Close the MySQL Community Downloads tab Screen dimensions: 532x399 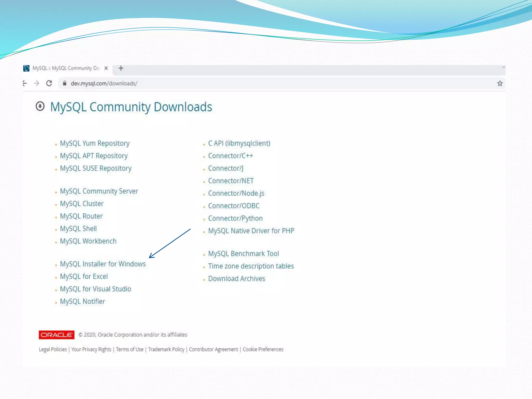coord(106,68)
